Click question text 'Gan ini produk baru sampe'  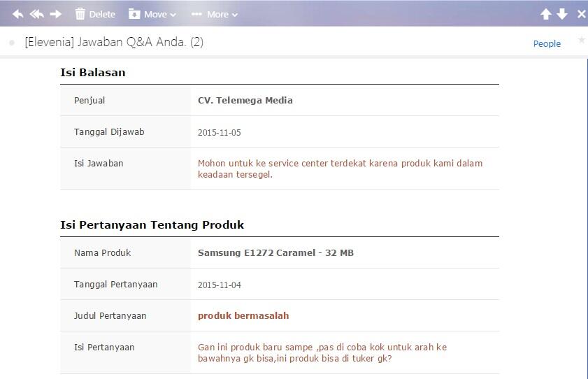coord(255,348)
